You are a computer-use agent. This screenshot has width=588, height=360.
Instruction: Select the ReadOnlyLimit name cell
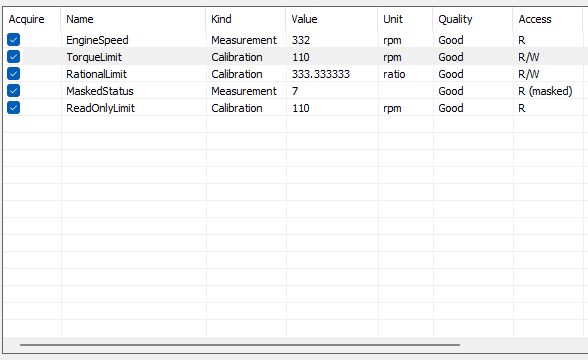pyautogui.click(x=100, y=108)
